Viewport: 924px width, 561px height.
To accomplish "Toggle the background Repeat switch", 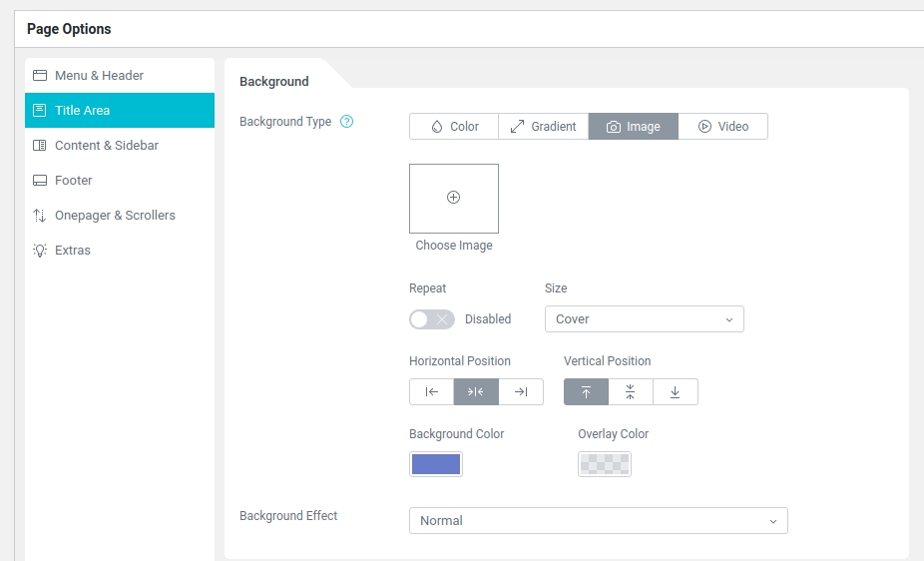I will tap(431, 319).
